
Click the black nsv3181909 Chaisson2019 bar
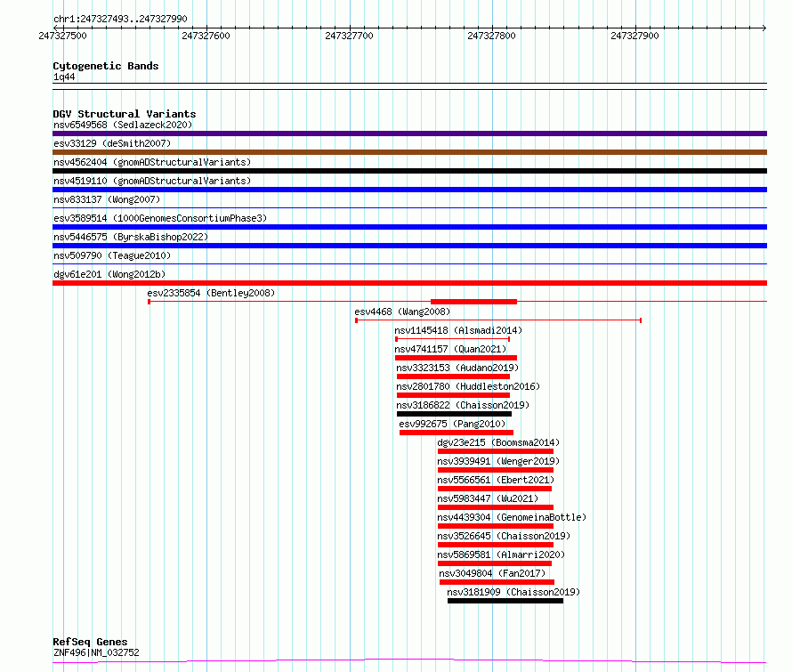[505, 601]
